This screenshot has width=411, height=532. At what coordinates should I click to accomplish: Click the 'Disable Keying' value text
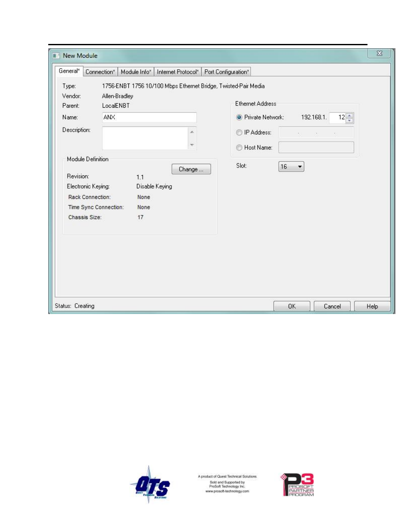tap(154, 187)
